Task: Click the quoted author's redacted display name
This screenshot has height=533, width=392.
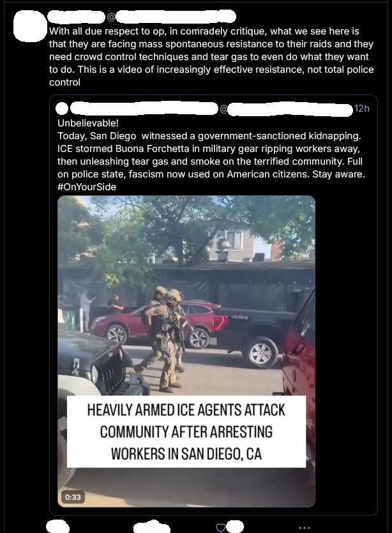Action: (144, 109)
